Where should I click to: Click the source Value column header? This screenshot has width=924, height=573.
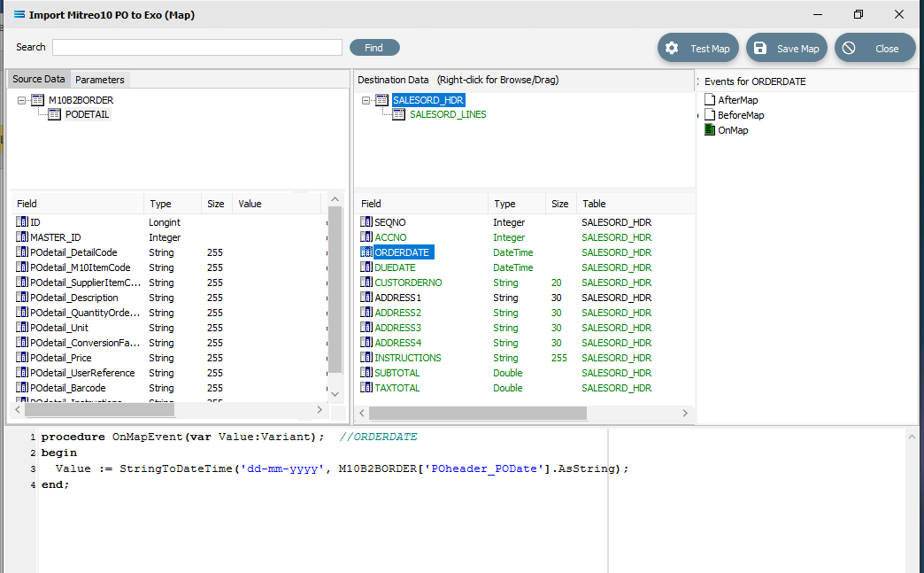pos(276,204)
